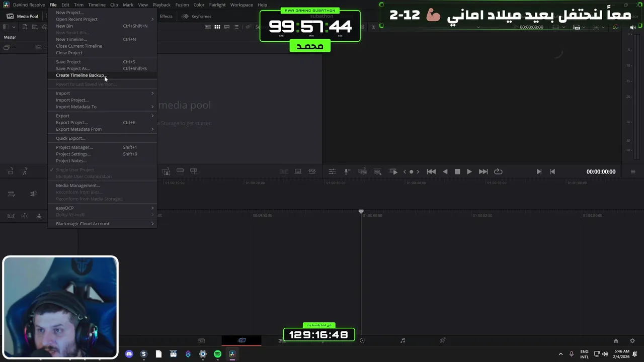This screenshot has height=362, width=644.
Task: Open timeline audio mixer settings icon
Action: [332, 171]
